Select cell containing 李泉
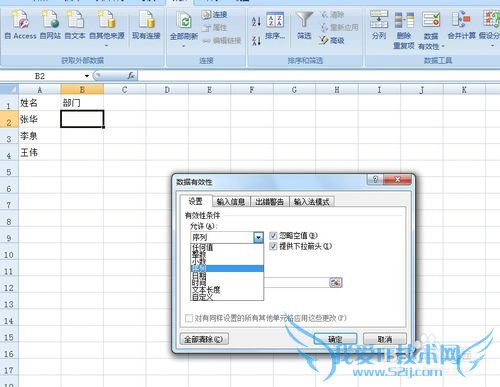The height and width of the screenshot is (387, 500). pos(40,136)
